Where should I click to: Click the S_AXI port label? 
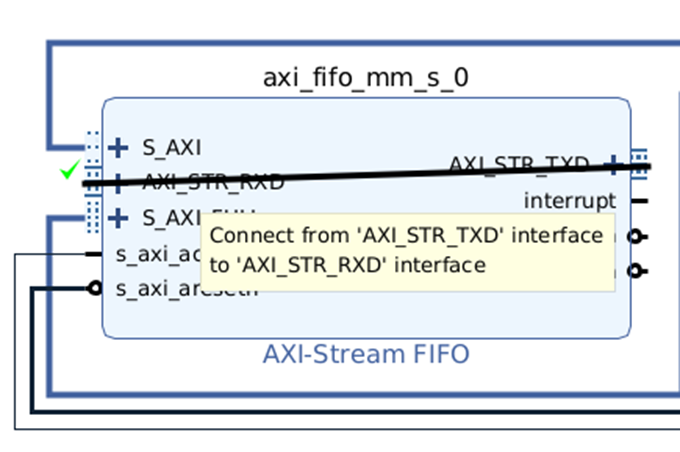coord(171,148)
